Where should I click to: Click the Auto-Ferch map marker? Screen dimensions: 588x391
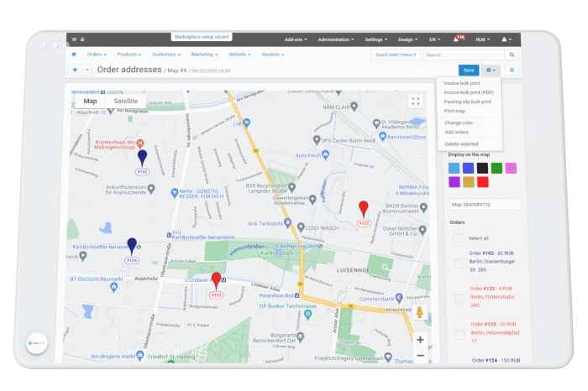326,154
